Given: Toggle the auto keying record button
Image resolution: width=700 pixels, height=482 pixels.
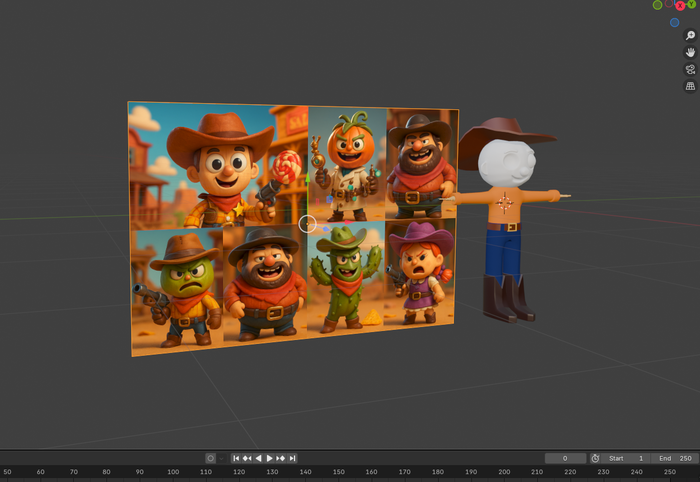Looking at the screenshot, I should pyautogui.click(x=210, y=458).
